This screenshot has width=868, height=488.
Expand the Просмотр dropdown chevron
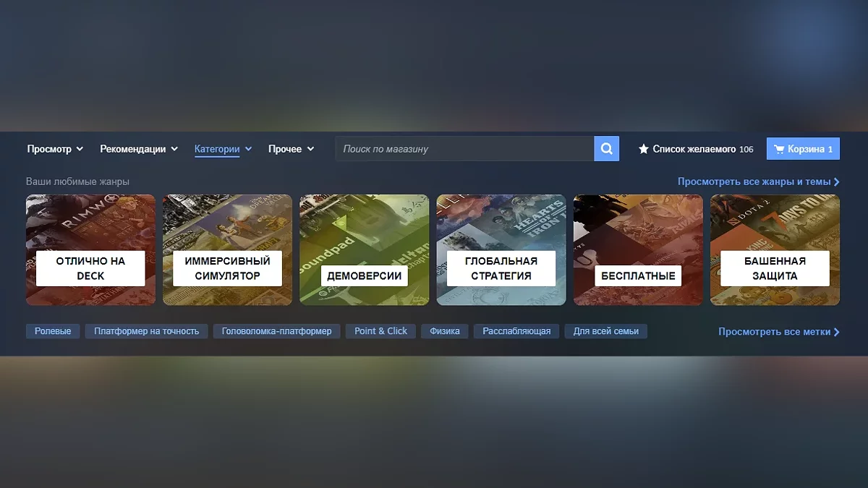pos(80,149)
